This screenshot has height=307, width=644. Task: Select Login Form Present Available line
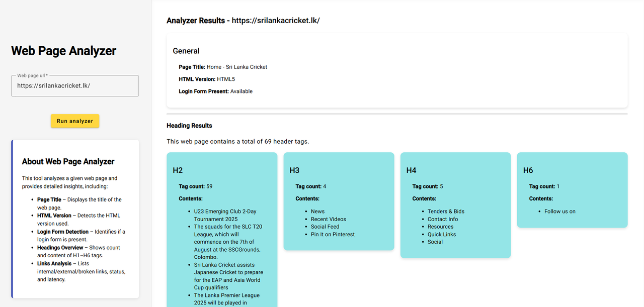[215, 91]
